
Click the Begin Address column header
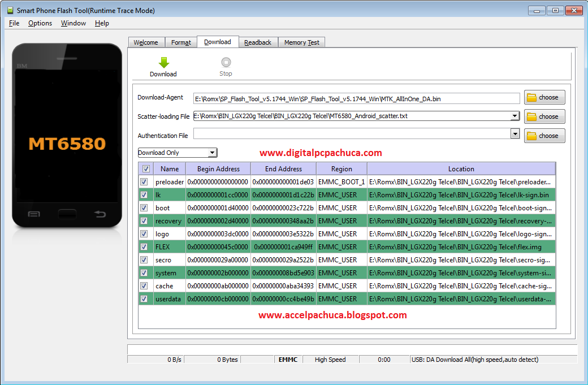(218, 168)
